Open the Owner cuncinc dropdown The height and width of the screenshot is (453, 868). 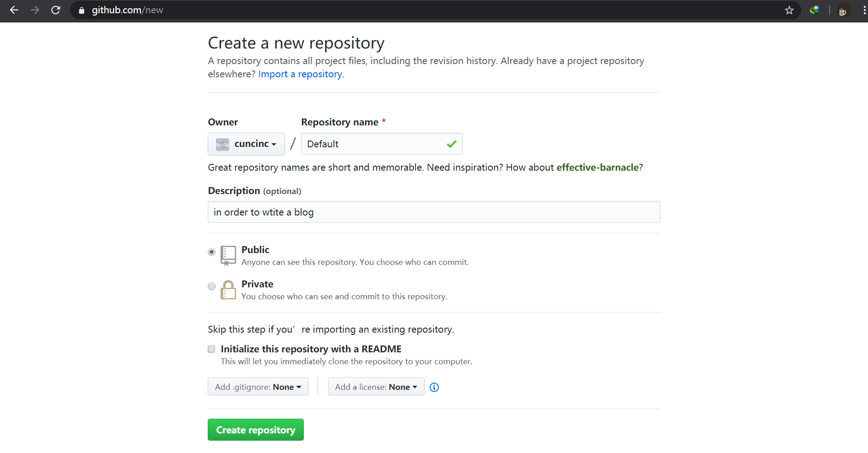click(x=246, y=144)
